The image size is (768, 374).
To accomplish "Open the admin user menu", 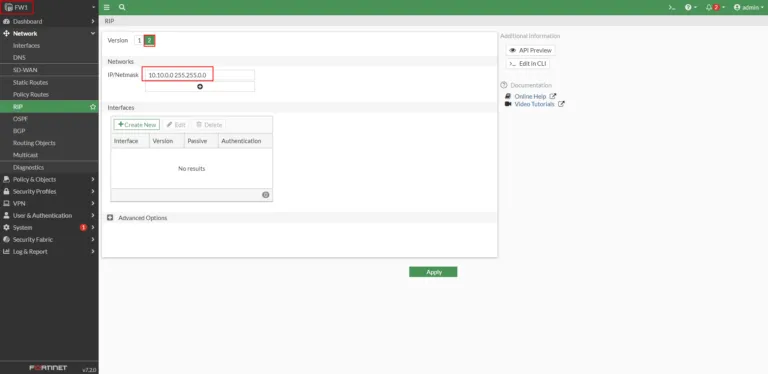I will coord(748,7).
